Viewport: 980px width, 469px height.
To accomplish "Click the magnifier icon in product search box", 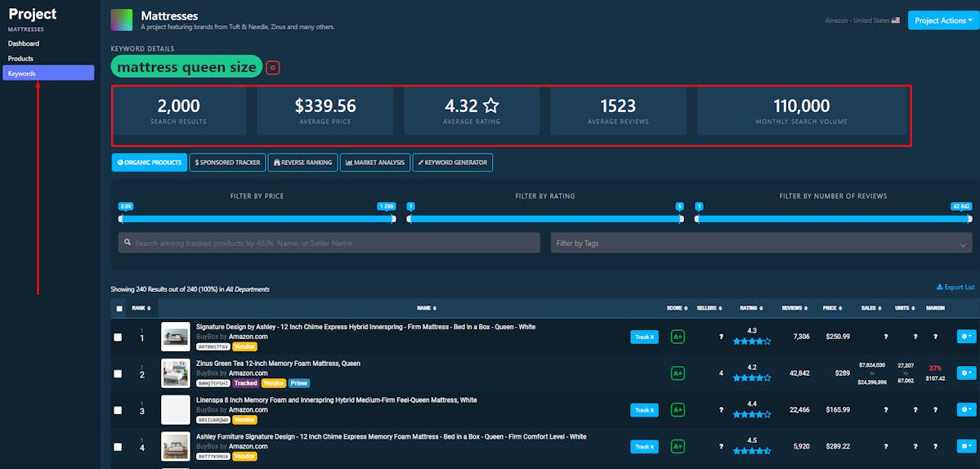I will (x=128, y=243).
